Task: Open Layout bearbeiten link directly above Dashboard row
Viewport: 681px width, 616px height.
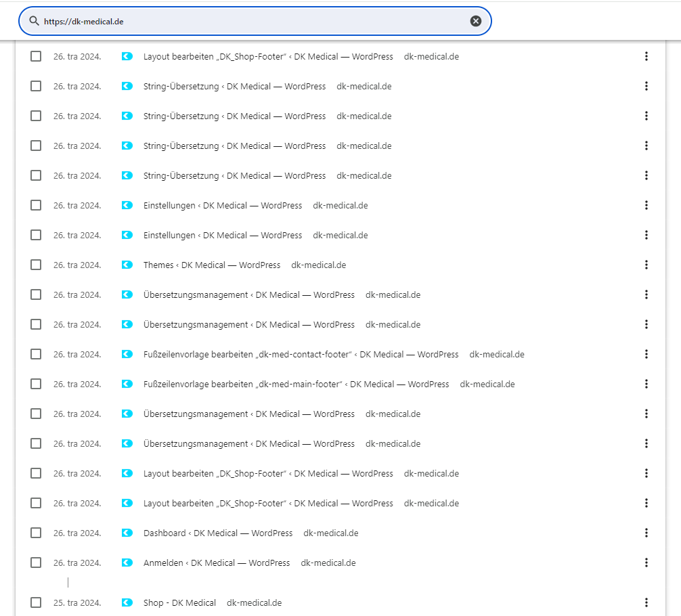Action: 268,504
